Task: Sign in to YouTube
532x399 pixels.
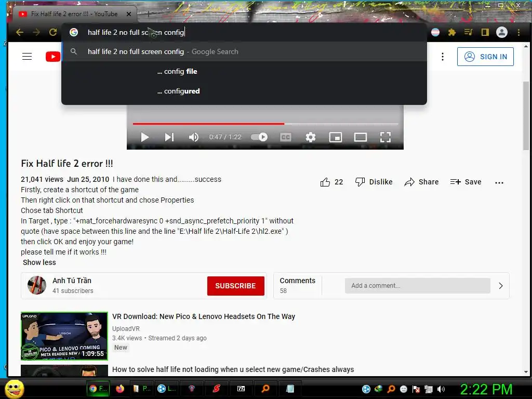Action: point(485,56)
